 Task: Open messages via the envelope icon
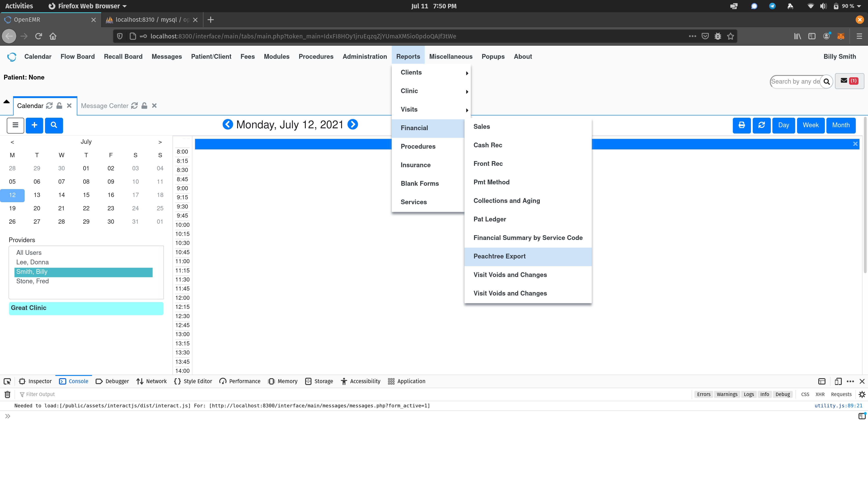(844, 81)
